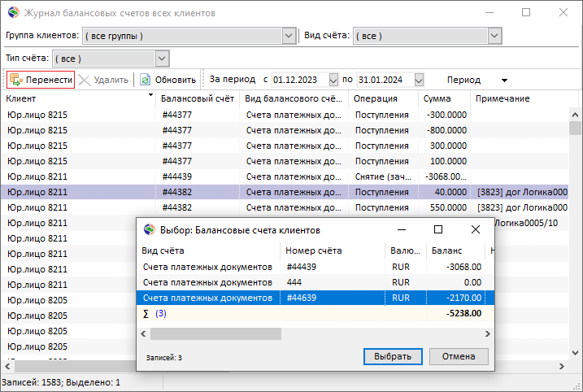
Task: Sort by the dialog's Валю… column header
Action: 406,250
